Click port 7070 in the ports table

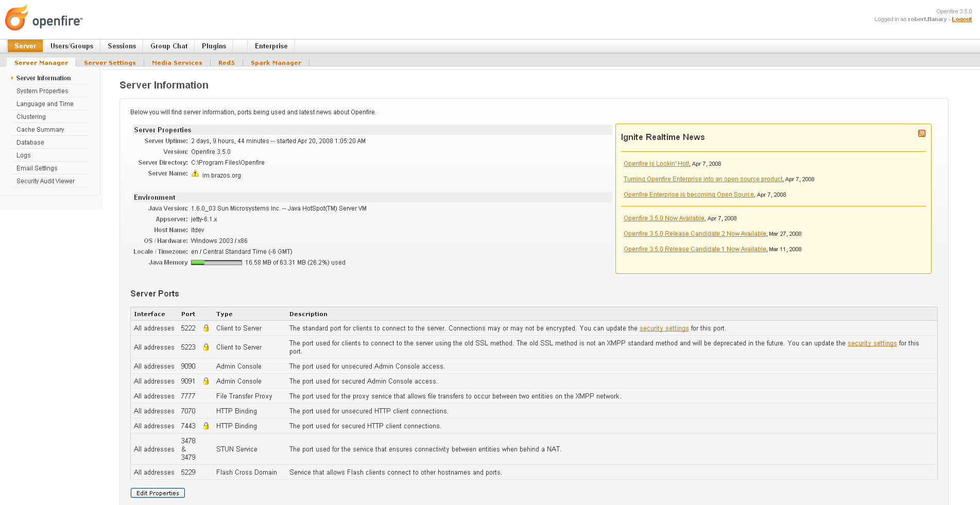click(x=188, y=411)
